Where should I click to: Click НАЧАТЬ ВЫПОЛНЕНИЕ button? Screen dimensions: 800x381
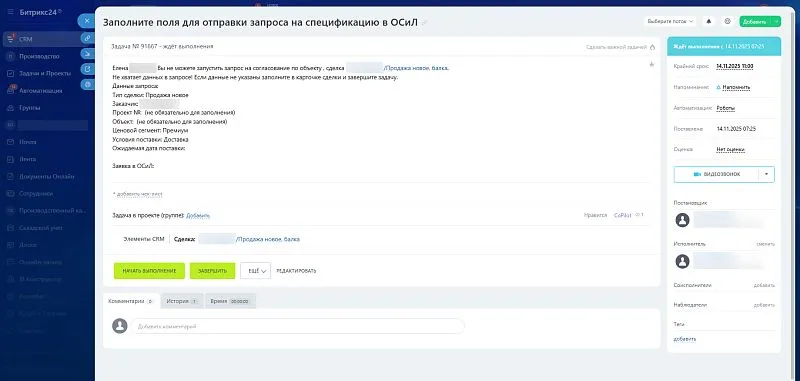(149, 271)
